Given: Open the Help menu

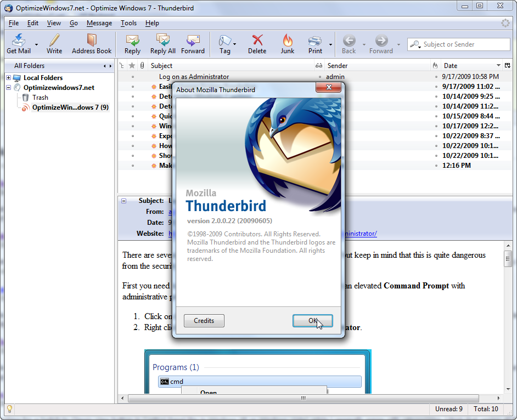Looking at the screenshot, I should tap(152, 23).
